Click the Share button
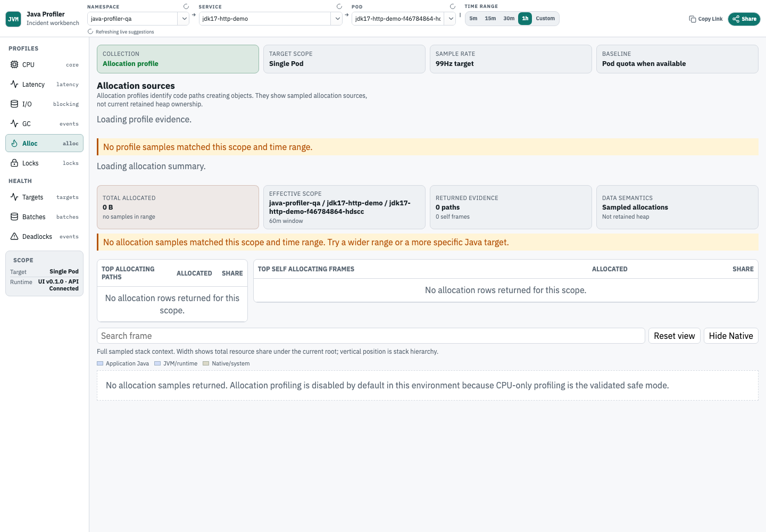 pyautogui.click(x=744, y=19)
